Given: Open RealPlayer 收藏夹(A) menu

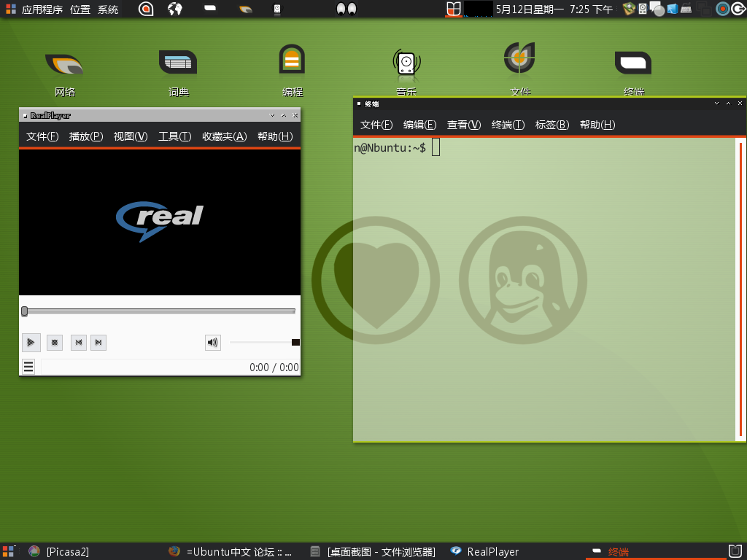Looking at the screenshot, I should point(225,136).
